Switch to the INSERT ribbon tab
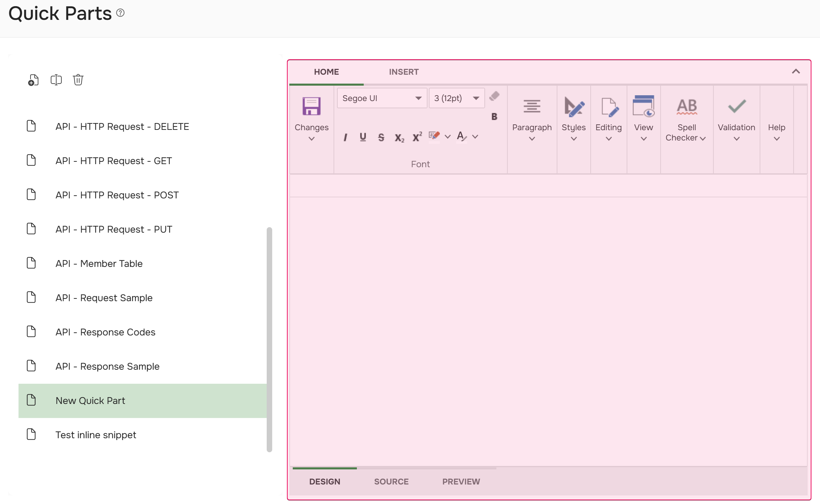 point(403,72)
